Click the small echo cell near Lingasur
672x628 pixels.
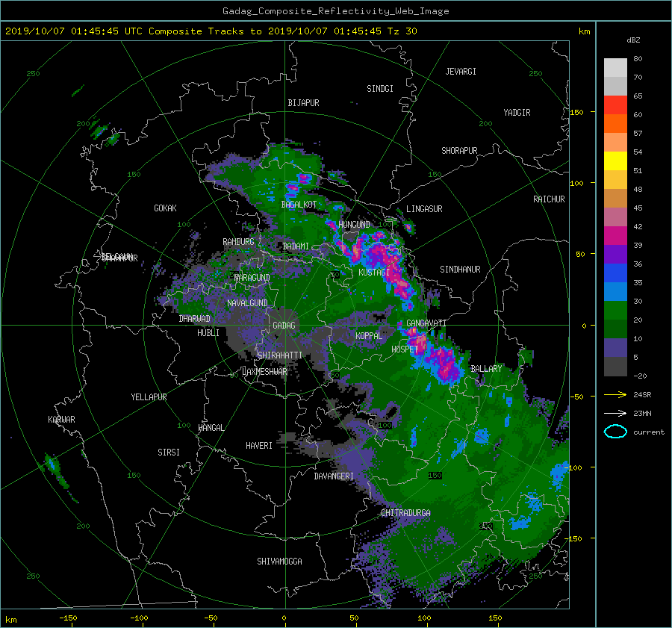point(408,227)
